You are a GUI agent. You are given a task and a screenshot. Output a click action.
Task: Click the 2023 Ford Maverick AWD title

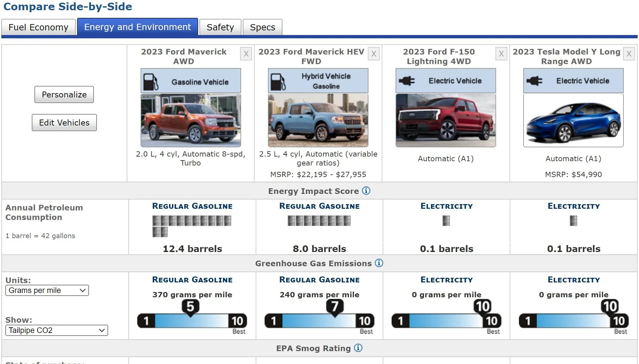coord(184,56)
